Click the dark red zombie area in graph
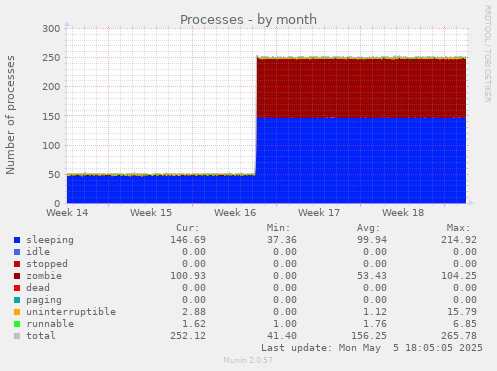497x371 pixels. (x=361, y=88)
